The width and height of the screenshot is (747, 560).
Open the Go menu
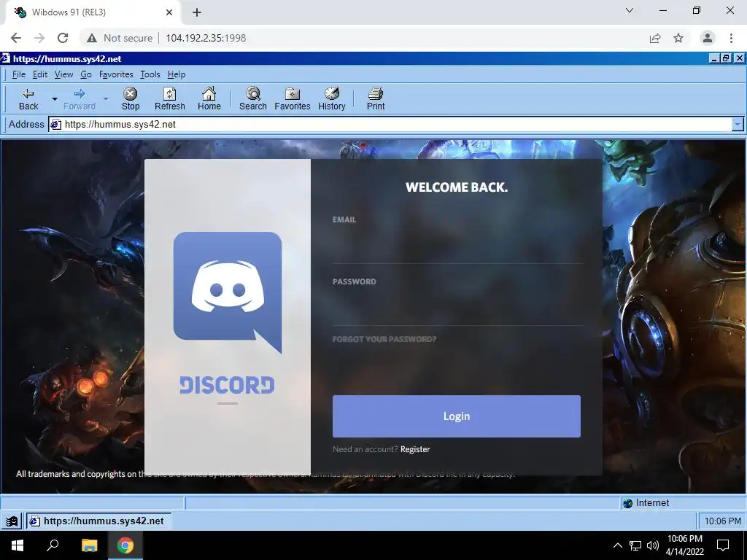pos(86,74)
